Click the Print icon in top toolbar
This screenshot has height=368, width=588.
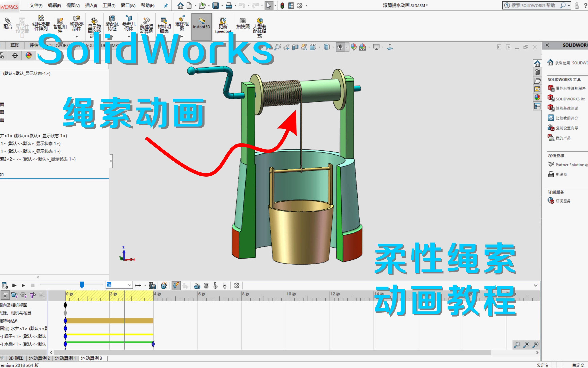coord(229,5)
